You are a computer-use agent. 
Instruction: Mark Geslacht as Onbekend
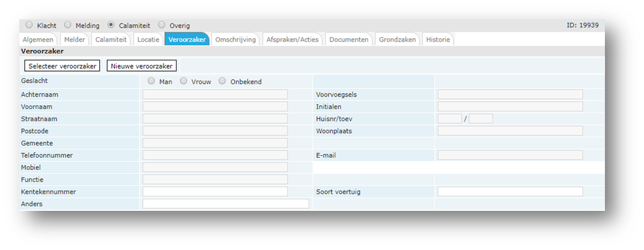(x=222, y=81)
